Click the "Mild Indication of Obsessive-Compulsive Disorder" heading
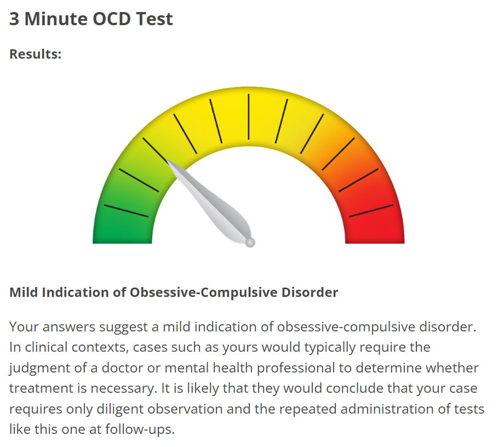The width and height of the screenshot is (504, 447). [x=174, y=293]
